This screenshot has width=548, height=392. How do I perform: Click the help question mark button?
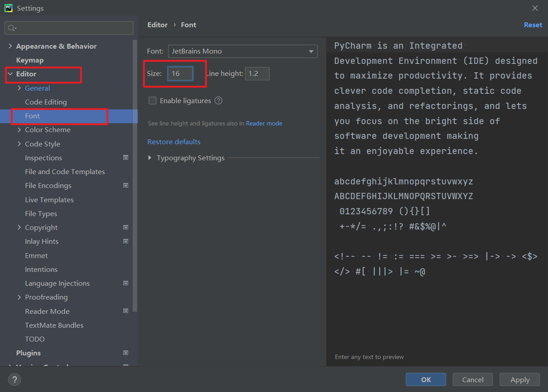(14, 380)
